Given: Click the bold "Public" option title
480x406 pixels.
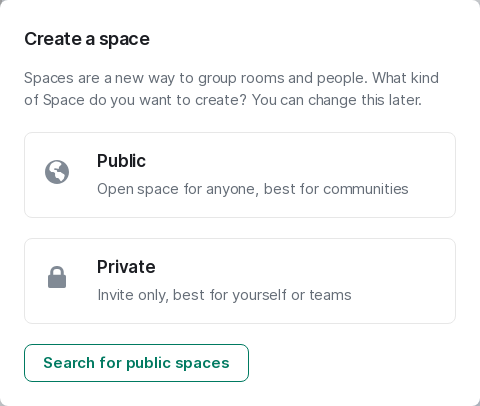Looking at the screenshot, I should [x=121, y=161].
